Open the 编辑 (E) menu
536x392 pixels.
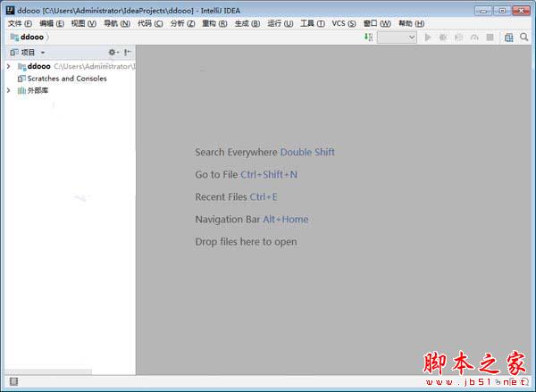click(x=52, y=23)
